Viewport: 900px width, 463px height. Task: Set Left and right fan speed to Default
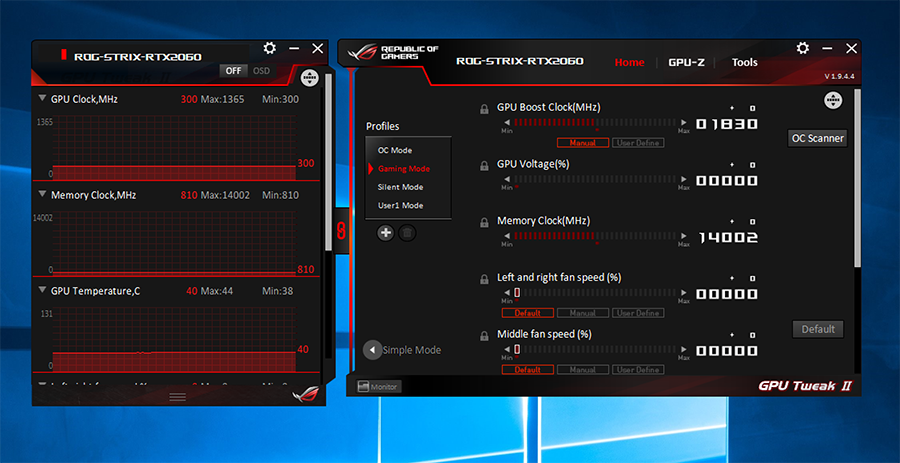click(527, 313)
